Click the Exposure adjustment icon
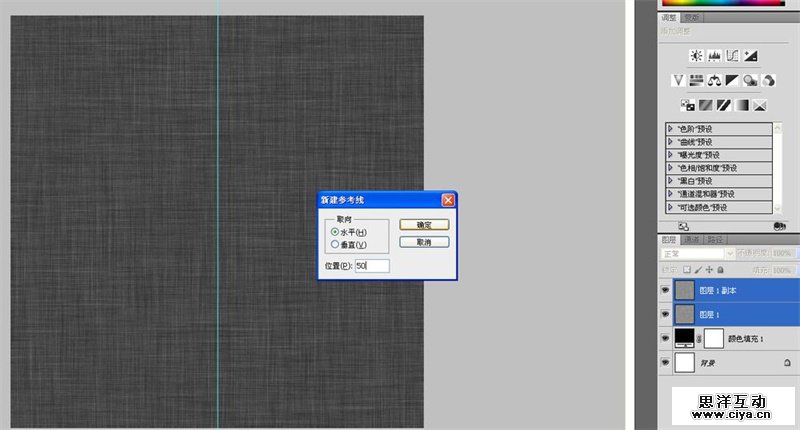 click(750, 56)
